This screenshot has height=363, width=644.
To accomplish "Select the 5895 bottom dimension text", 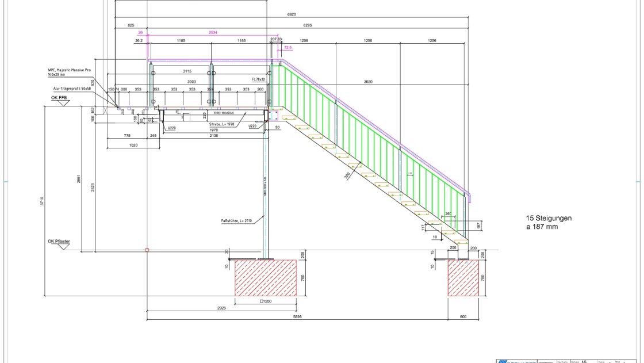I will click(297, 316).
